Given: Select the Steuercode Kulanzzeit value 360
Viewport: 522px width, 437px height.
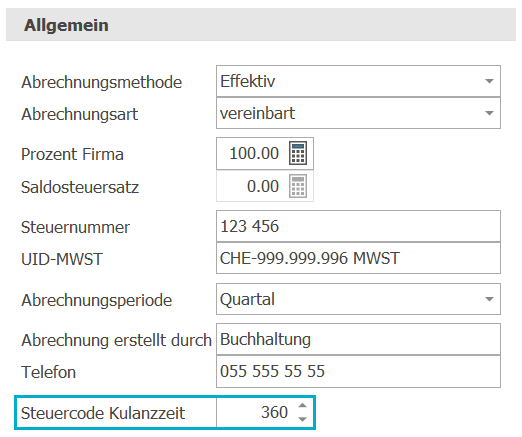Looking at the screenshot, I should pos(274,412).
